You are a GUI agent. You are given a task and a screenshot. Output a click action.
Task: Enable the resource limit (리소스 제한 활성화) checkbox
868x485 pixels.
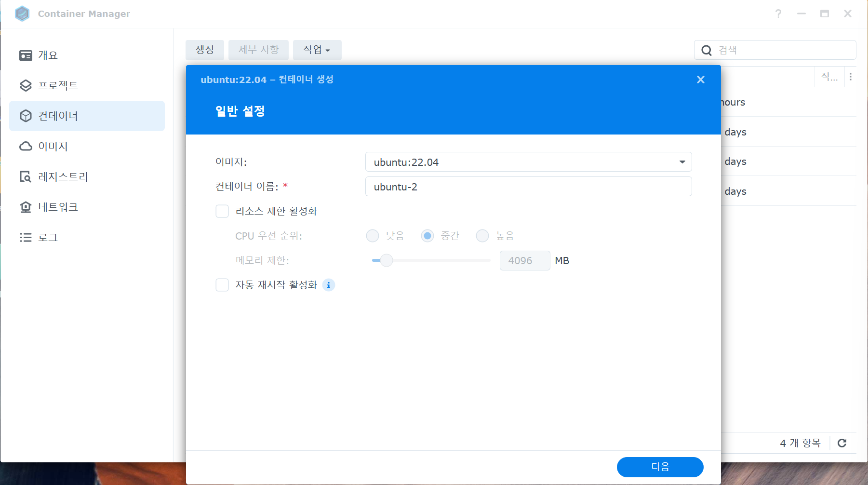tap(222, 211)
